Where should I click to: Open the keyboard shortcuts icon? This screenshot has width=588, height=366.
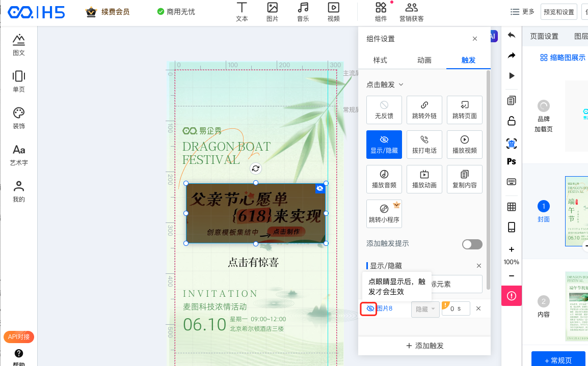coord(512,182)
